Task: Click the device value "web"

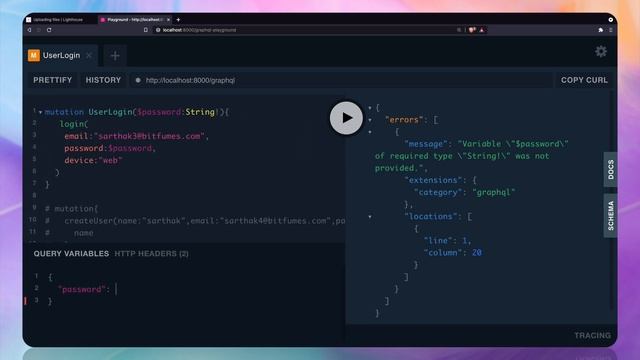Action: 110,160
